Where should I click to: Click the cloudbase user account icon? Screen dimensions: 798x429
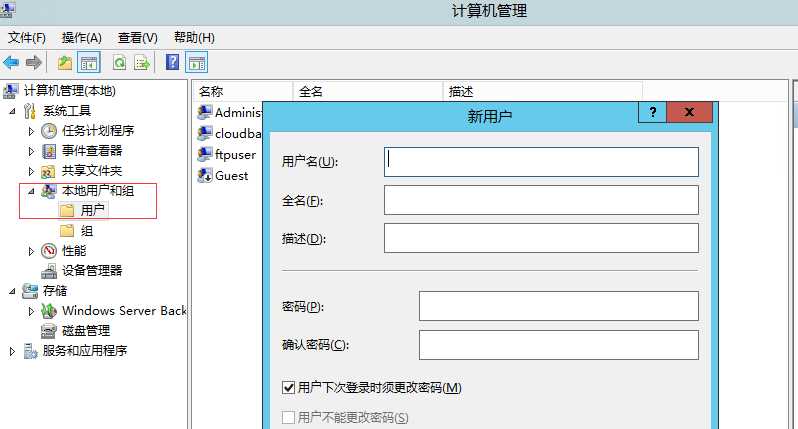[x=205, y=133]
